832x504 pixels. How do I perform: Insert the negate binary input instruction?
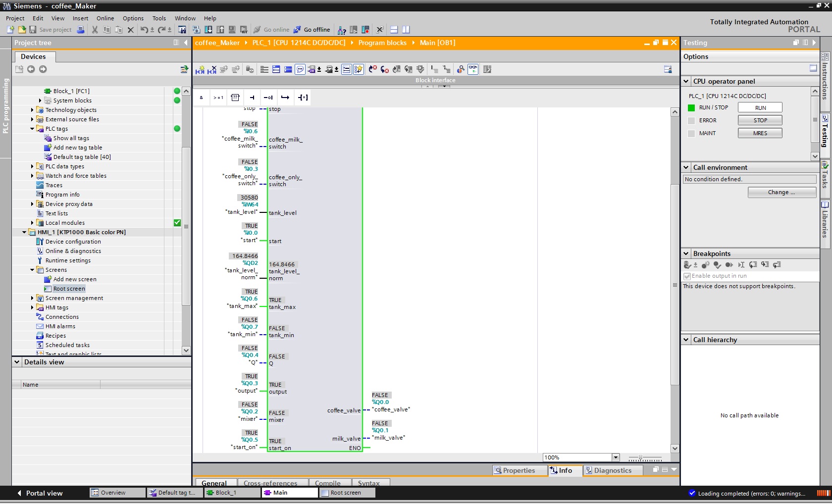tap(268, 98)
